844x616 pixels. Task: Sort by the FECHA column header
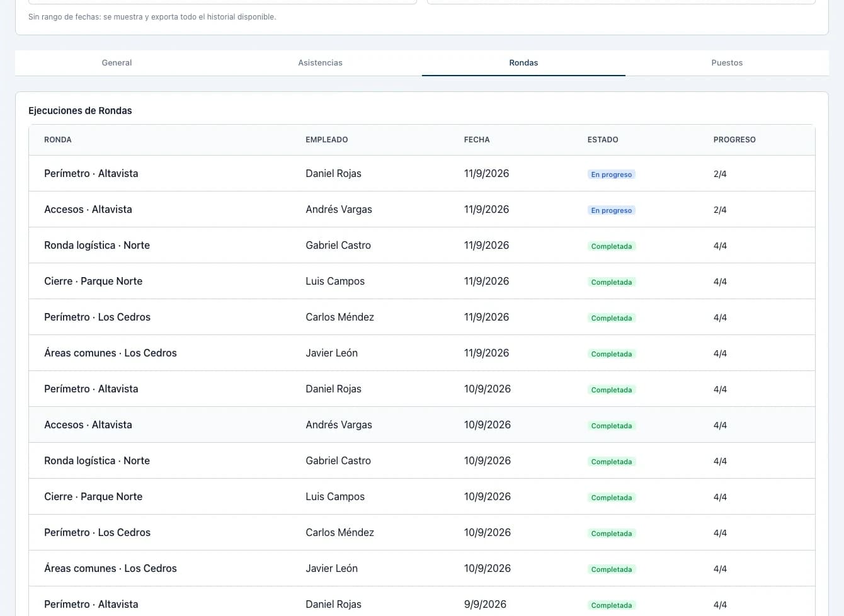click(x=477, y=140)
